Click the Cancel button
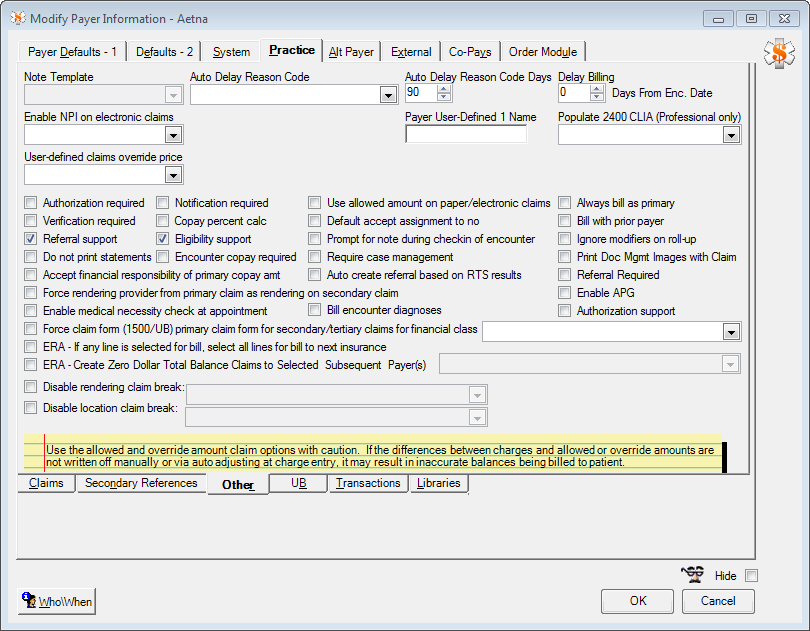Screen dimensions: 810x631 tap(718, 601)
